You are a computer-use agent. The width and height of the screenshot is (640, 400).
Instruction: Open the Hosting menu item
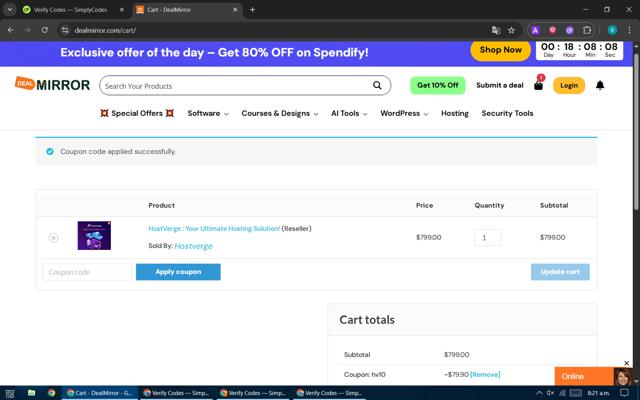tap(455, 113)
